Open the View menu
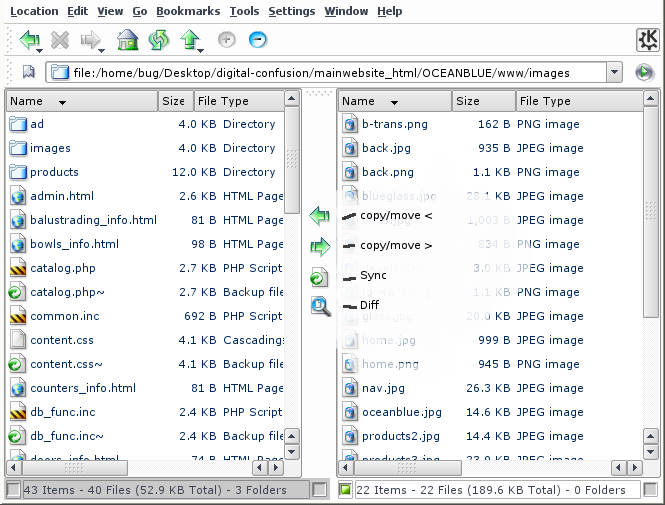This screenshot has width=665, height=505. click(110, 11)
